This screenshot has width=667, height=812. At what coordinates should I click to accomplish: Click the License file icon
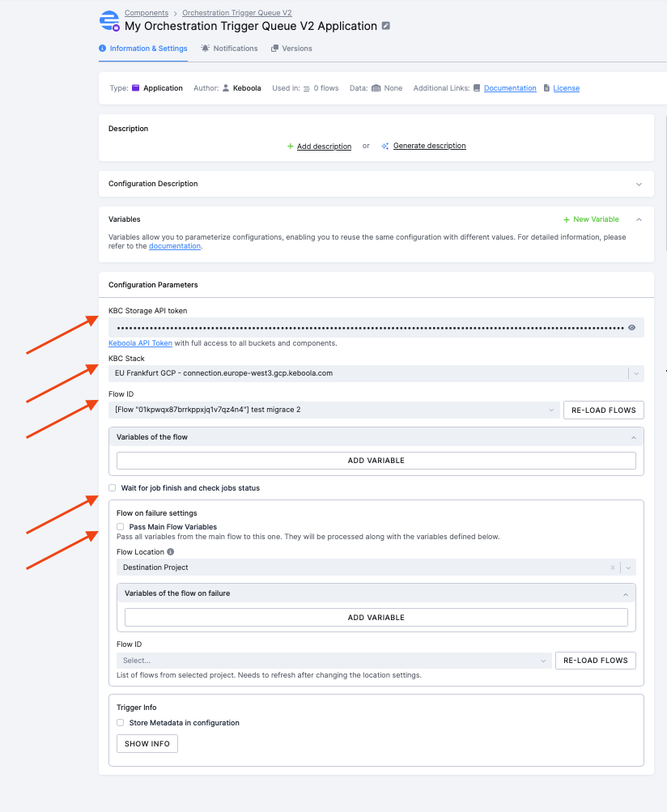point(546,88)
